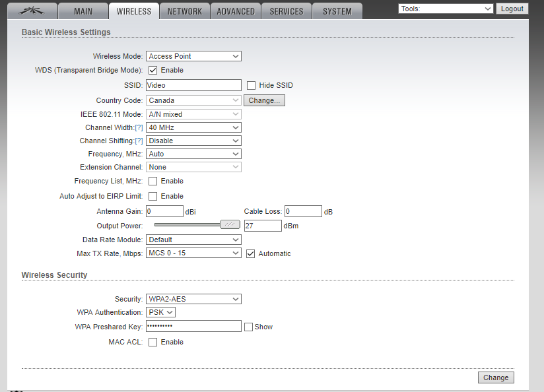544x392 pixels.
Task: Click the bottom Change button
Action: (496, 377)
